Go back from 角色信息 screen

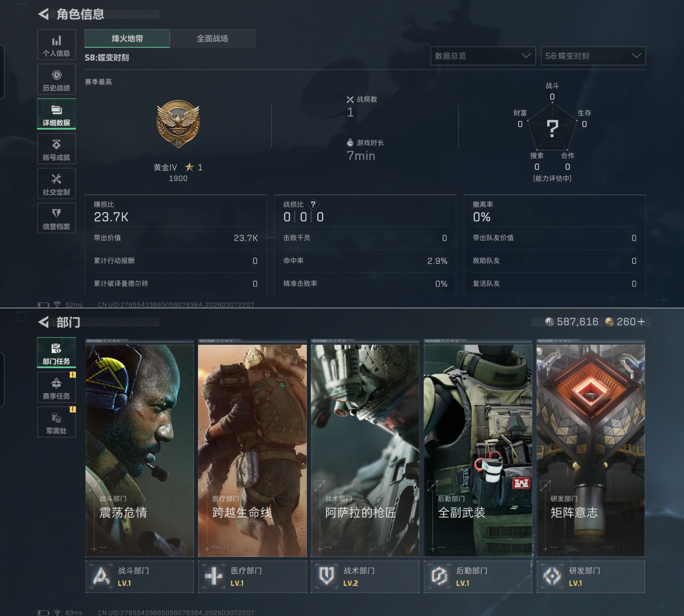tap(44, 14)
